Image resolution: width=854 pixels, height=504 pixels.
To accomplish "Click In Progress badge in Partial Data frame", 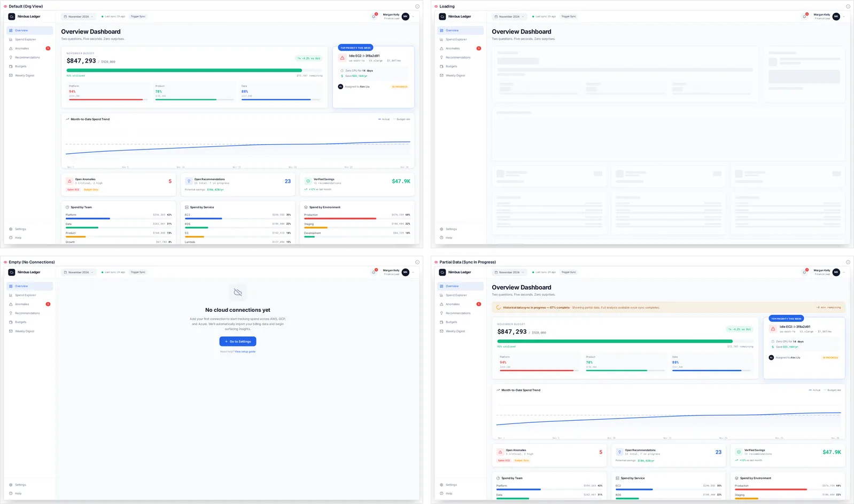I will (x=830, y=358).
